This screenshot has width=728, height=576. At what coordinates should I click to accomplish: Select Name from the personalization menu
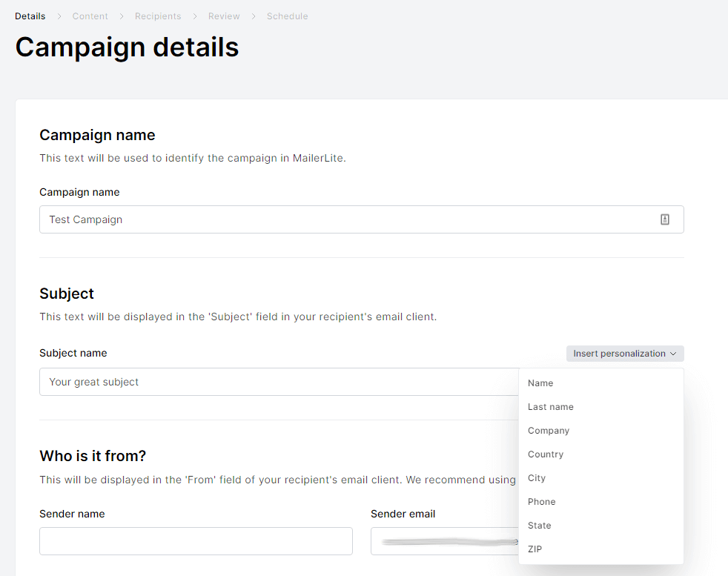540,383
